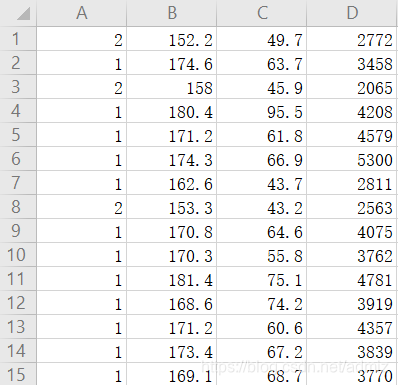Click cell containing 153.3
The height and width of the screenshot is (385, 398).
click(x=171, y=207)
